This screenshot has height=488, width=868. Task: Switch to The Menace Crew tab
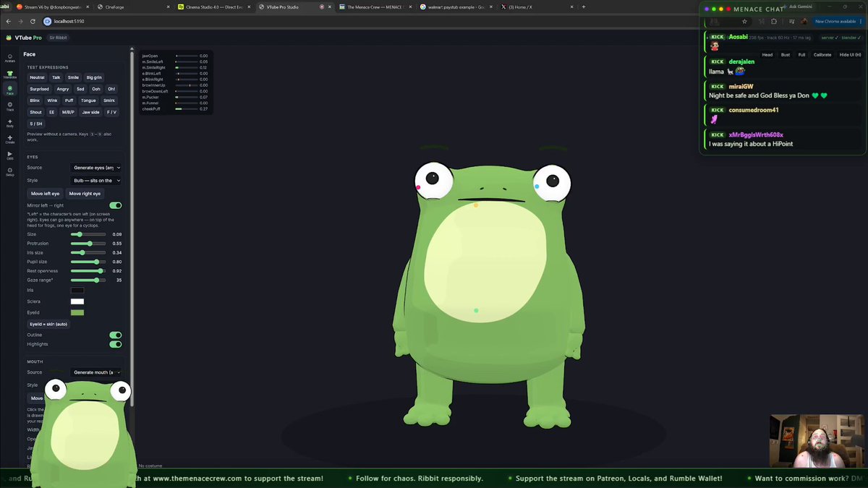click(x=376, y=7)
